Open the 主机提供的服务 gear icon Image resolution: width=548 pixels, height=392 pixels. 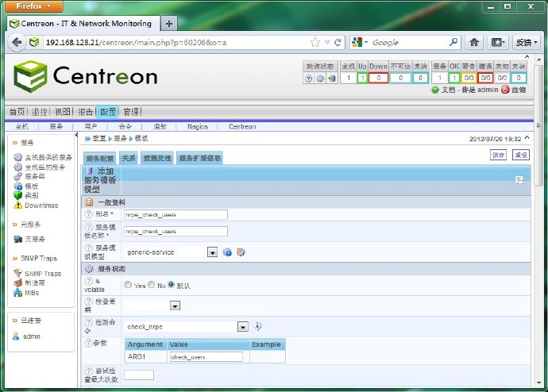click(x=17, y=157)
